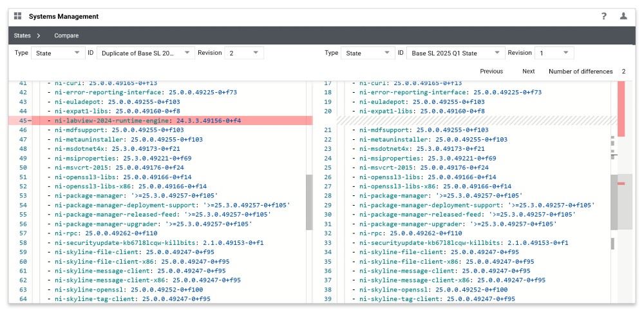This screenshot has height=312, width=644.
Task: Click the Number of differences label
Action: (581, 72)
